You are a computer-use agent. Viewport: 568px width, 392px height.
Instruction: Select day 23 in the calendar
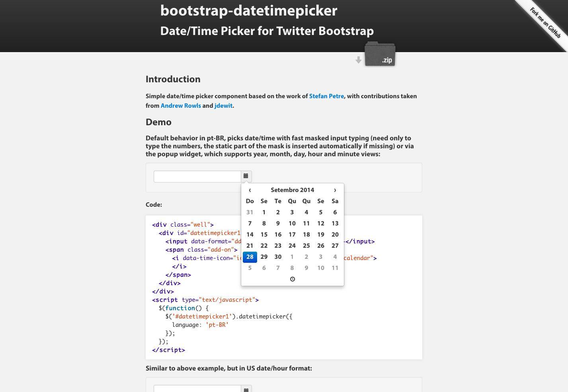click(x=278, y=246)
